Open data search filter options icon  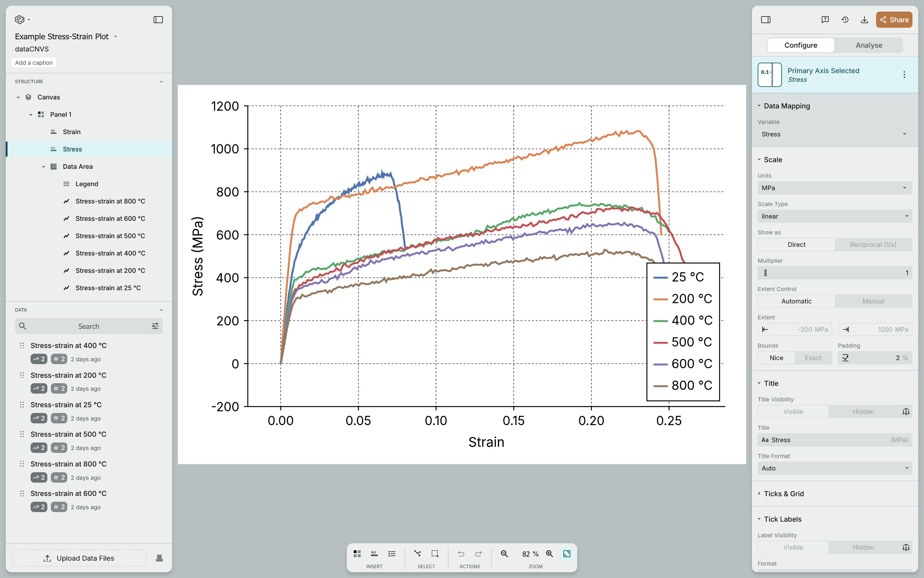pyautogui.click(x=155, y=326)
